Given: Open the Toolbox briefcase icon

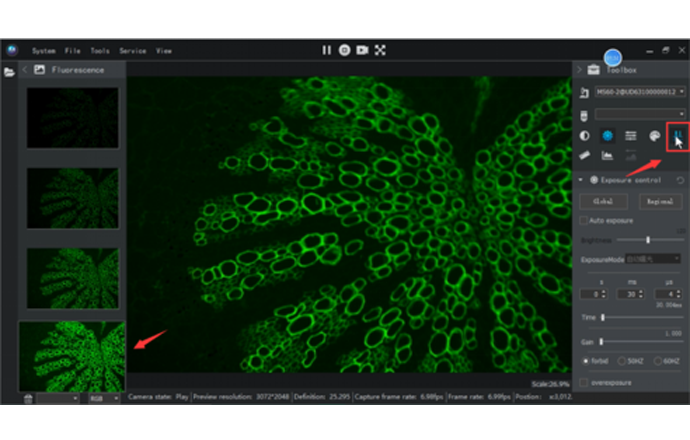Looking at the screenshot, I should 593,70.
